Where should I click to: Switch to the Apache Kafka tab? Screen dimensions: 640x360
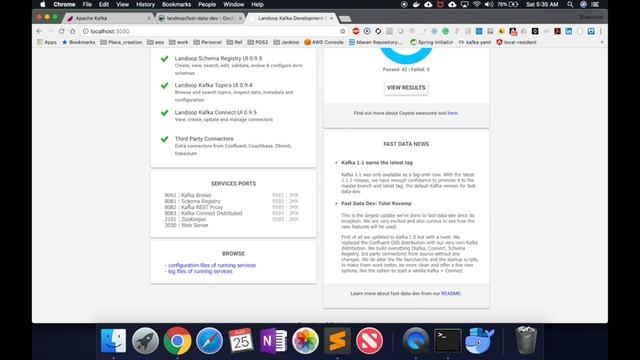pyautogui.click(x=108, y=18)
